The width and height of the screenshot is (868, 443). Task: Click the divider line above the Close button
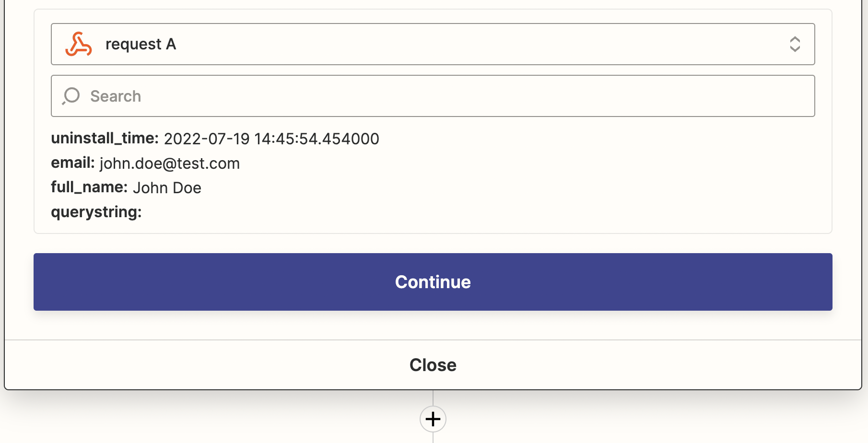coord(433,340)
